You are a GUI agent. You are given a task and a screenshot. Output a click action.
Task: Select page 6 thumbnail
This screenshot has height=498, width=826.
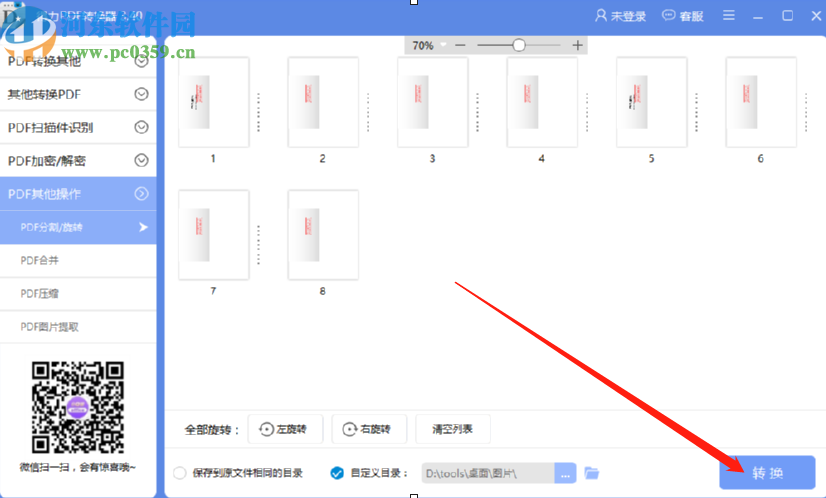761,102
